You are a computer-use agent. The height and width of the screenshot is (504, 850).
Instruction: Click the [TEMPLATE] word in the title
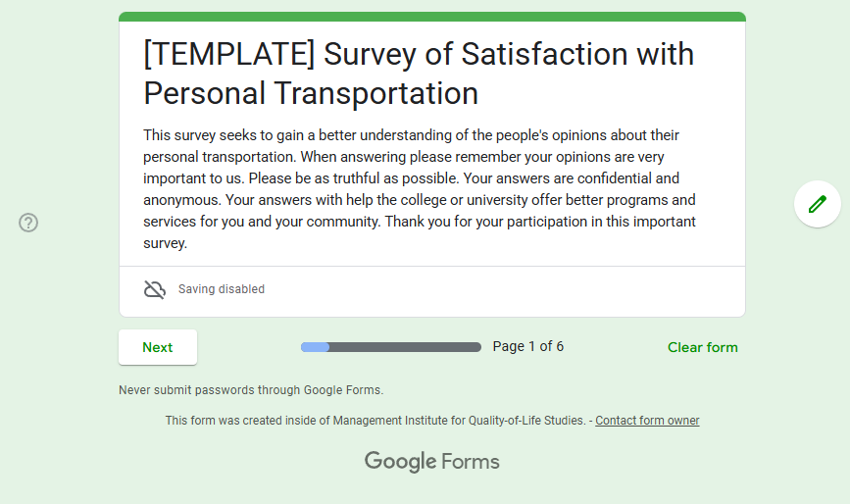229,54
